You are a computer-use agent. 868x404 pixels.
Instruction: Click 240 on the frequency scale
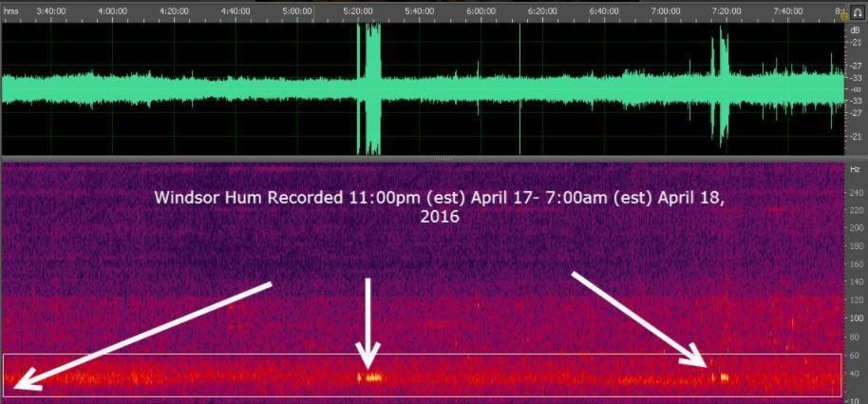click(856, 193)
